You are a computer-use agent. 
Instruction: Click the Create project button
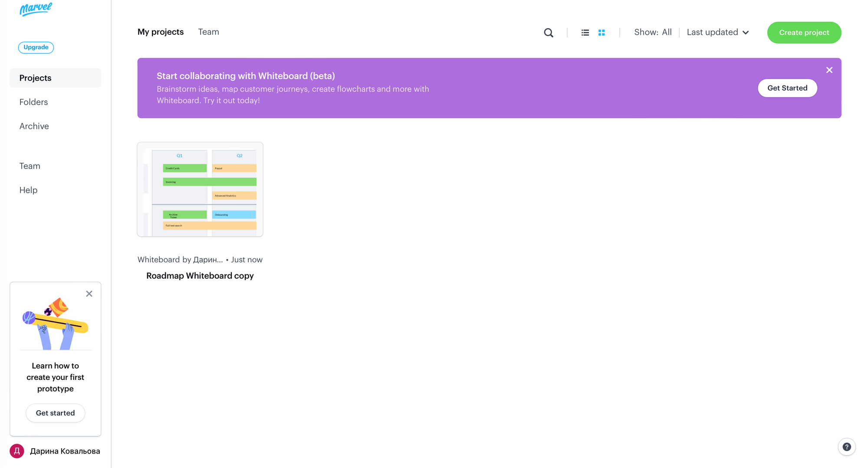point(804,33)
